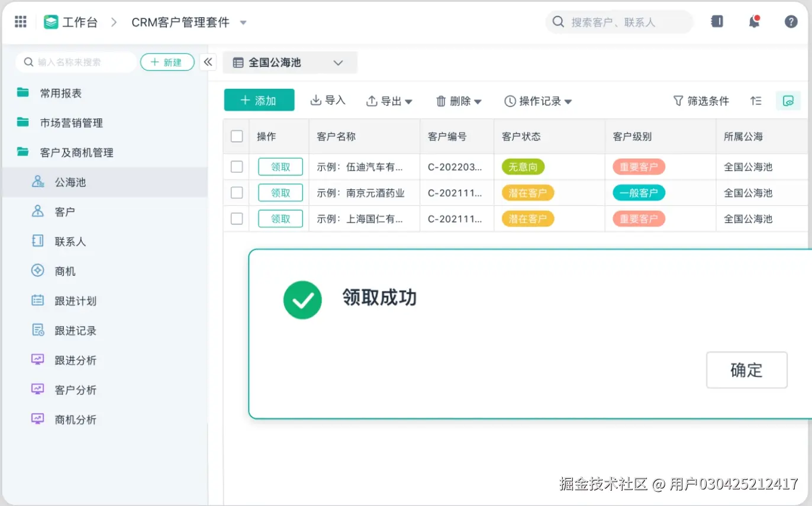Toggle the row height/sort icon near 筛选条件

pos(756,101)
